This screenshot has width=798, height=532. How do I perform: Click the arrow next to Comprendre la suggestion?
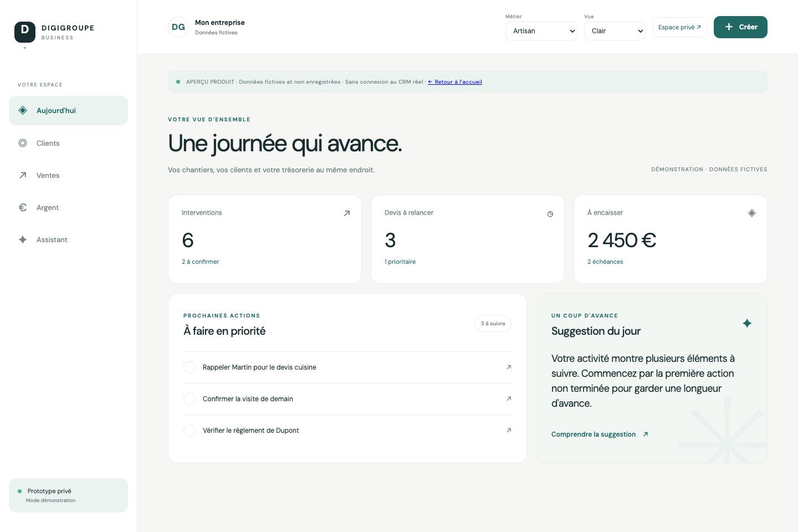click(x=646, y=434)
